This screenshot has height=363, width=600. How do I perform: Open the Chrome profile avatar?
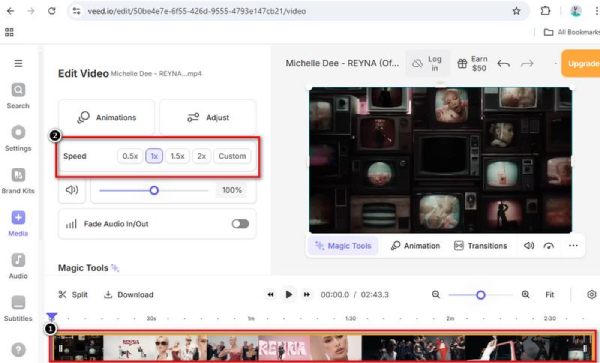coord(576,11)
